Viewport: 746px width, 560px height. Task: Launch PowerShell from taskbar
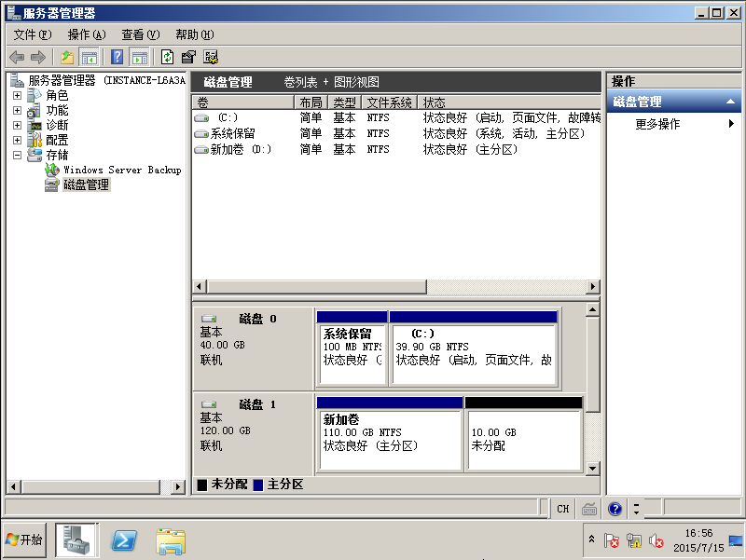[x=124, y=540]
